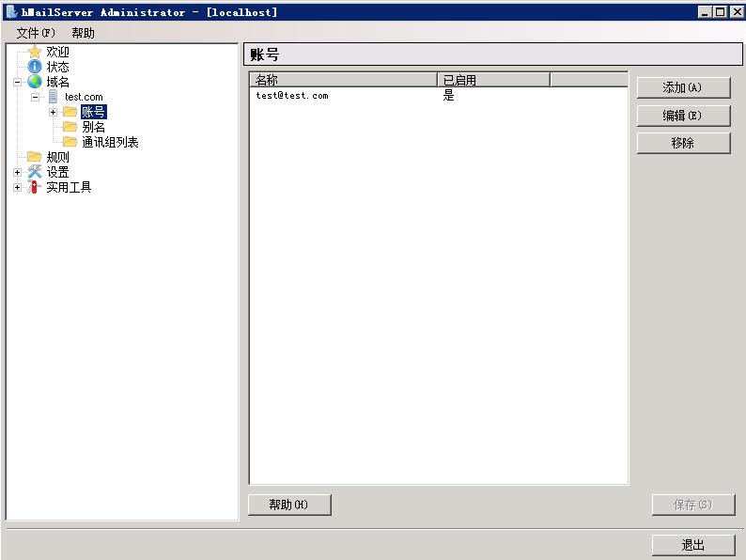The width and height of the screenshot is (746, 560).
Task: Select the 别名 tree item
Action: 93,127
